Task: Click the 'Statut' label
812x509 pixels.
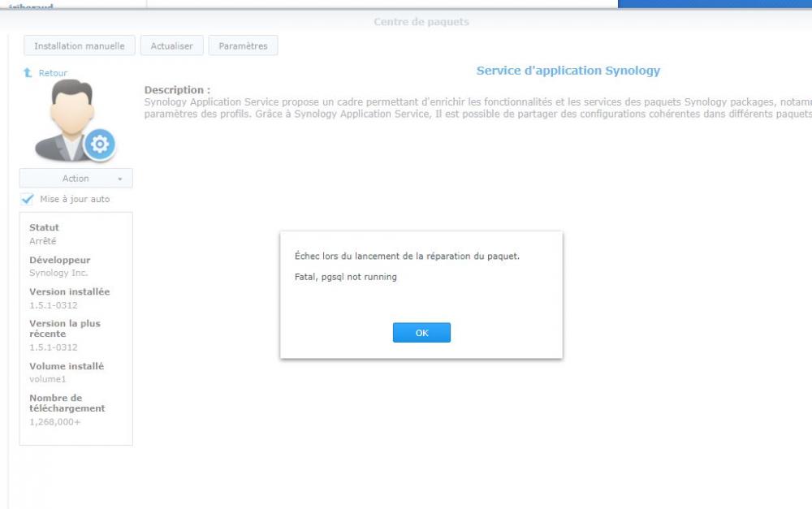Action: click(x=44, y=227)
